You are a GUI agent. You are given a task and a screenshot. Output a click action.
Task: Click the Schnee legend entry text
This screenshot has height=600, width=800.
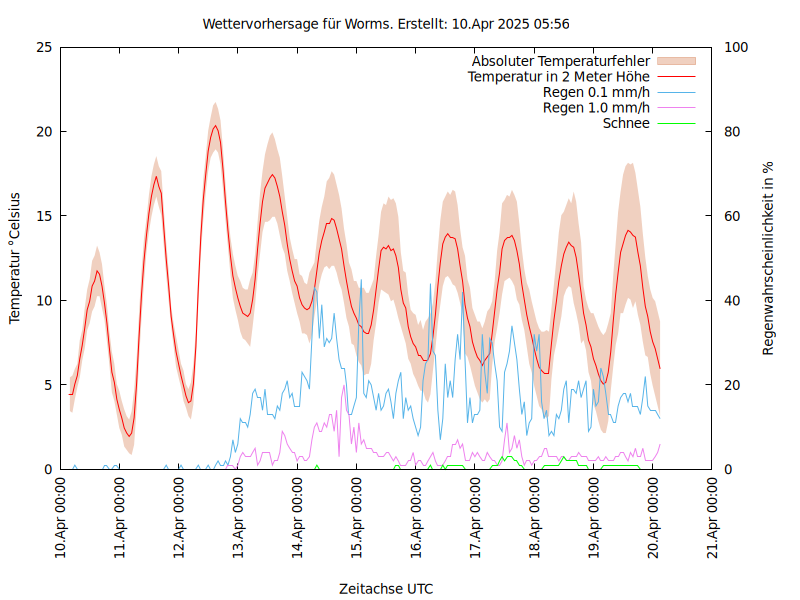pyautogui.click(x=626, y=123)
